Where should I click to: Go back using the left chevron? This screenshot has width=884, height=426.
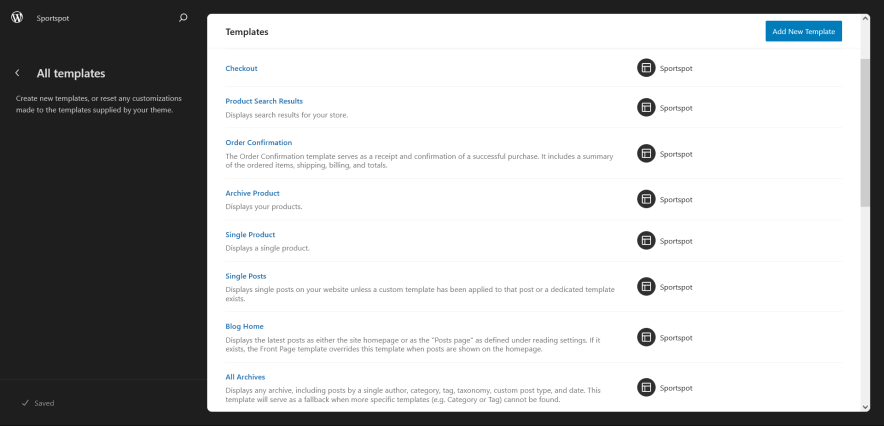coord(17,73)
